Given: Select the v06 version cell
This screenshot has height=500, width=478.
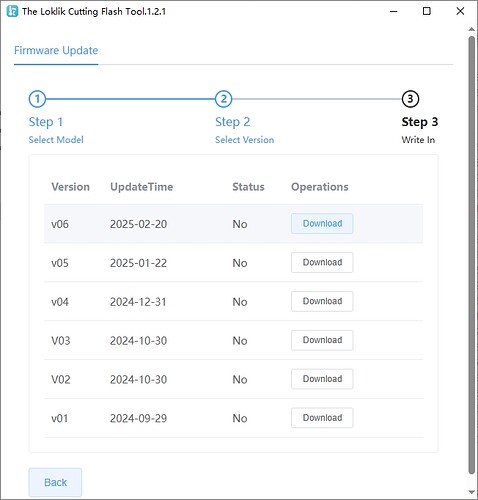Looking at the screenshot, I should [60, 224].
